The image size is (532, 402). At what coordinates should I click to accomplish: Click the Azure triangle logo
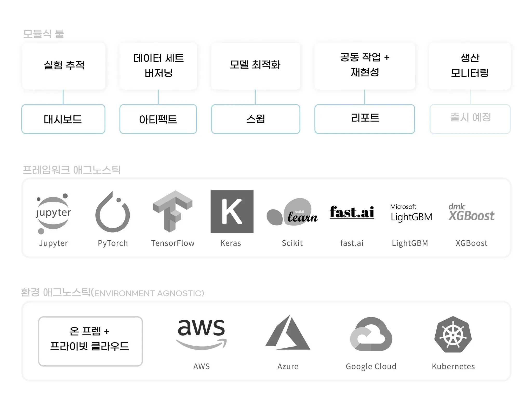coord(288,333)
